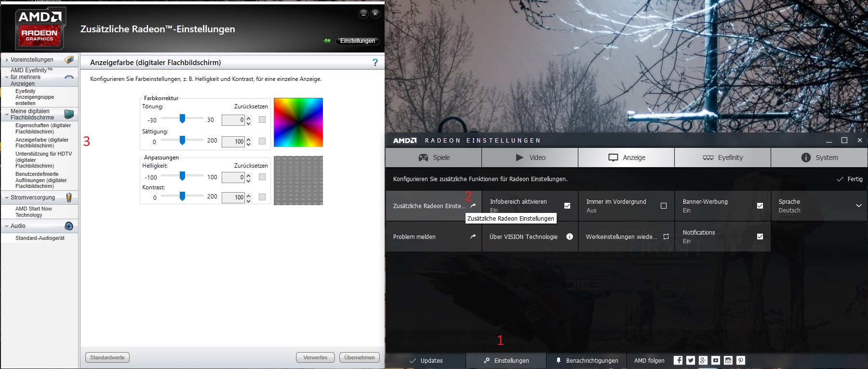Select Eigenschaften (digitaler Flachbildschirm) in sidebar
This screenshot has height=369, width=868.
pyautogui.click(x=43, y=128)
